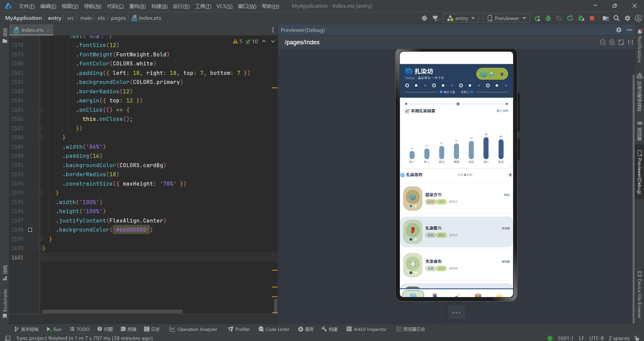Viewport: 644px width, 341px height.
Task: Click the plus icon beside 扎染陈列
Action: [x=510, y=175]
